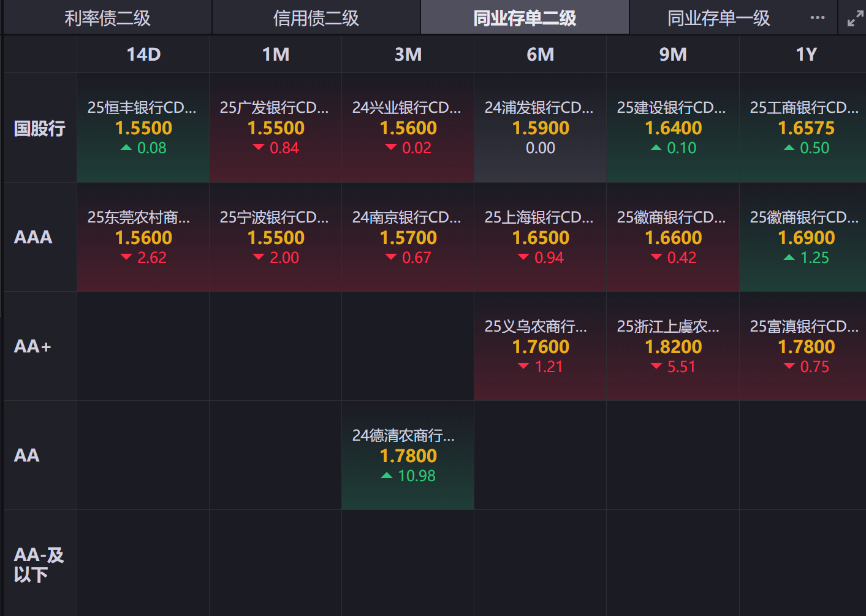Open 25浙江上虞农 cell at 1.8200
This screenshot has width=866, height=616.
pyautogui.click(x=673, y=346)
